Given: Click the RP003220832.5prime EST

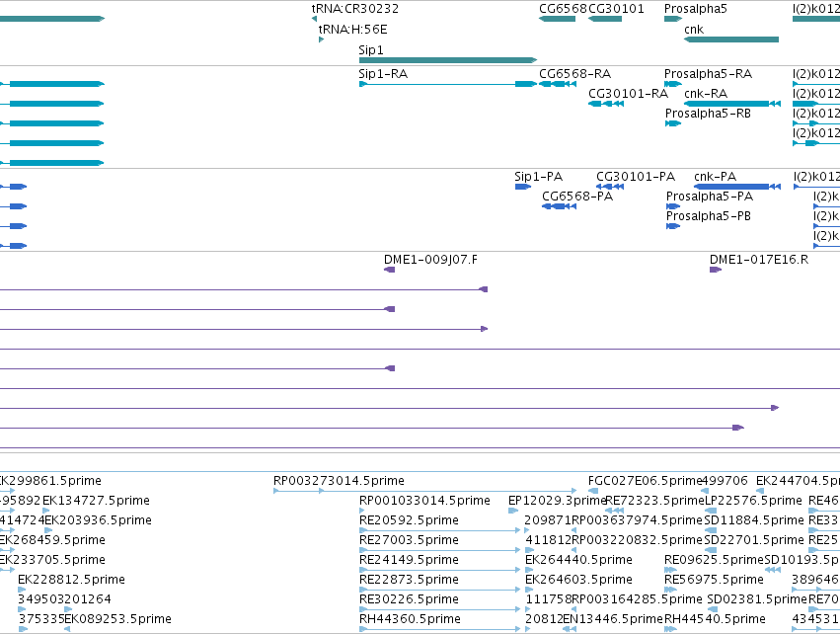Looking at the screenshot, I should (x=573, y=550).
